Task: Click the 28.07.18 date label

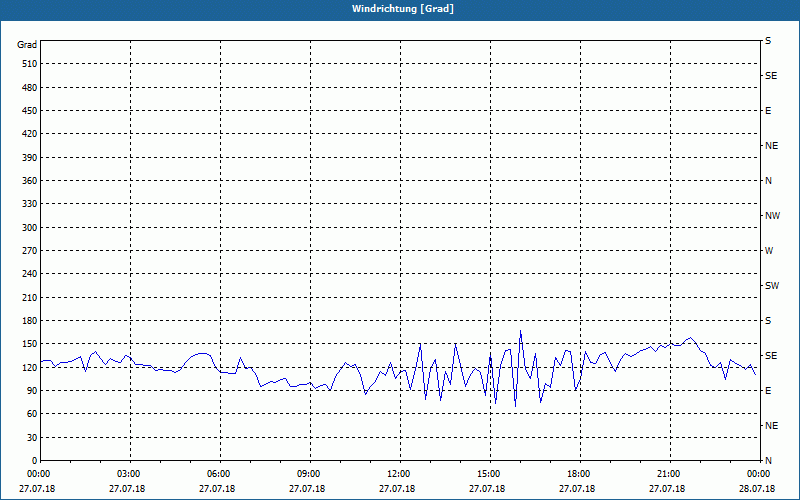Action: pyautogui.click(x=758, y=489)
